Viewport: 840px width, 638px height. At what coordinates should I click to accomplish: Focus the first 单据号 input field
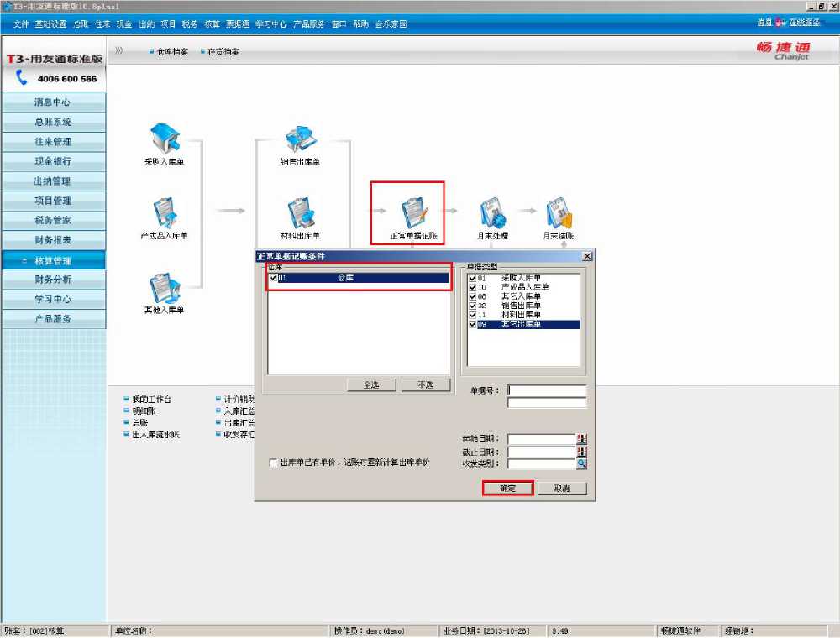coord(547,390)
